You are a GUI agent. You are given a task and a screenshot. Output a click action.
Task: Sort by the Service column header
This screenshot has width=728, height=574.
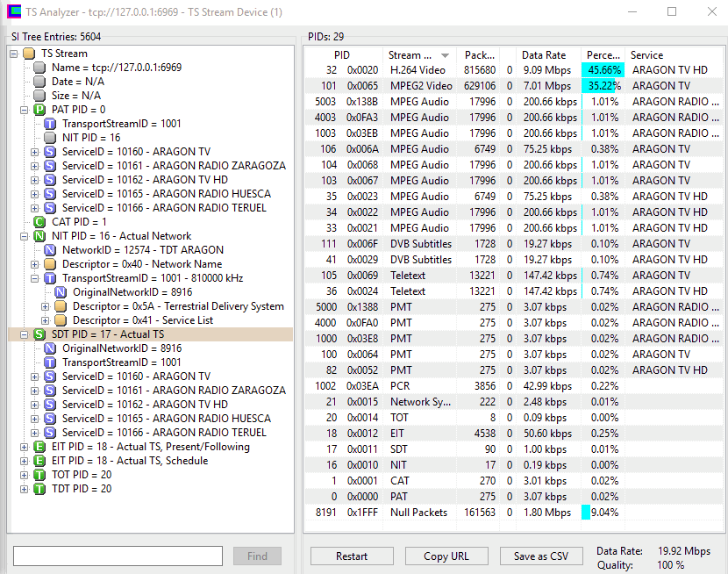(674, 54)
